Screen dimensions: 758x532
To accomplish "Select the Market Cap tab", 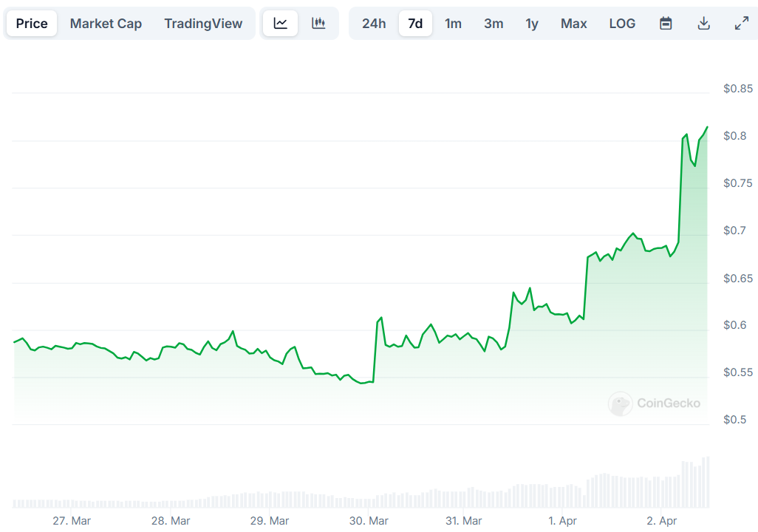I will pos(106,23).
